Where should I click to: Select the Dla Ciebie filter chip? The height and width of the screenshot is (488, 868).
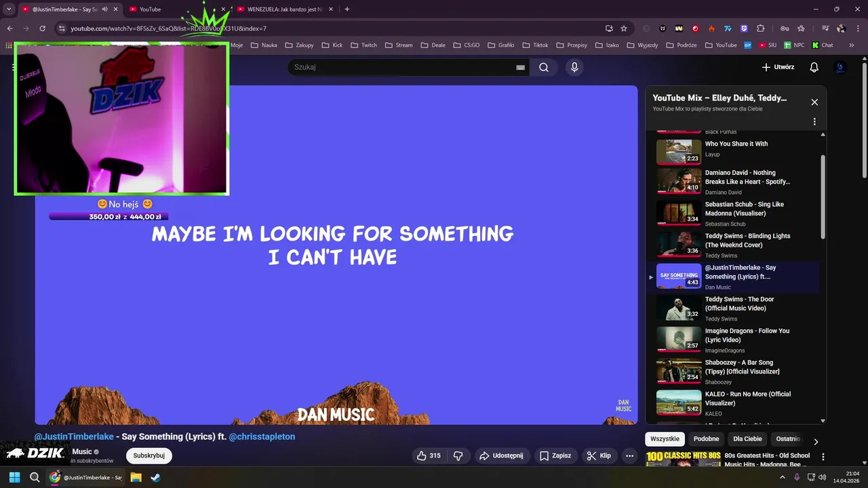point(747,439)
